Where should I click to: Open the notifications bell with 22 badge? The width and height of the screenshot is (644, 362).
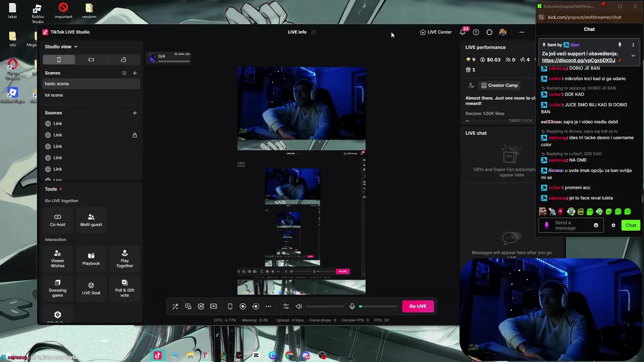click(463, 32)
